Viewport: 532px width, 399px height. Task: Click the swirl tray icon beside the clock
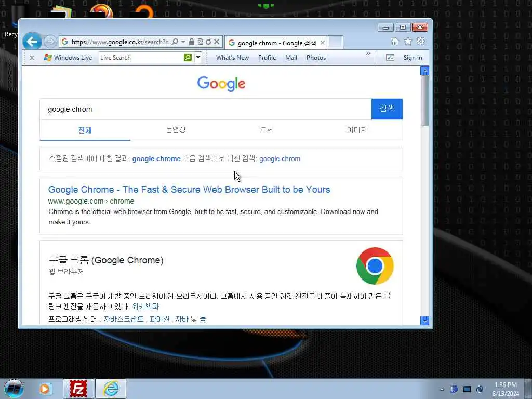point(480,389)
